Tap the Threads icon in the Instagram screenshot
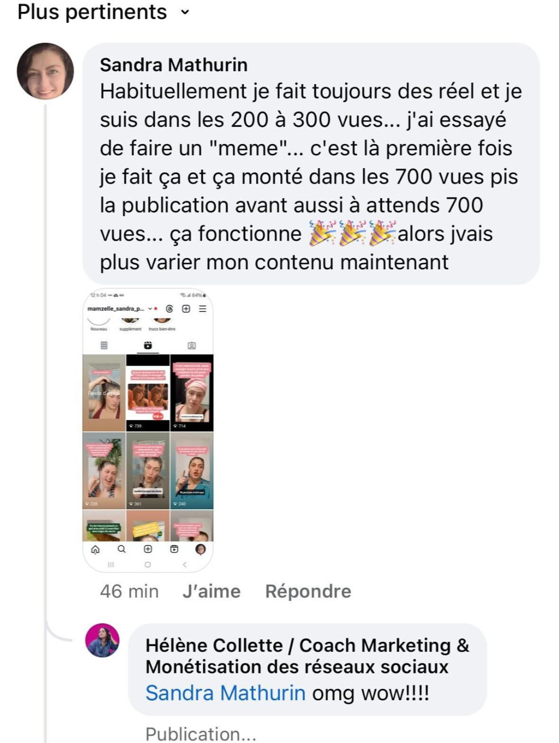The image size is (560, 743). coord(170,309)
